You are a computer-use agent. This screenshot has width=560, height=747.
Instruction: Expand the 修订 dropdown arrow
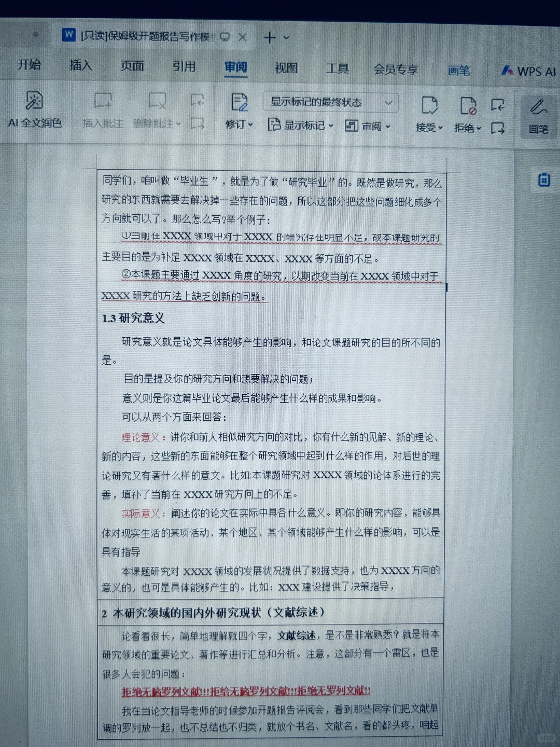[251, 125]
